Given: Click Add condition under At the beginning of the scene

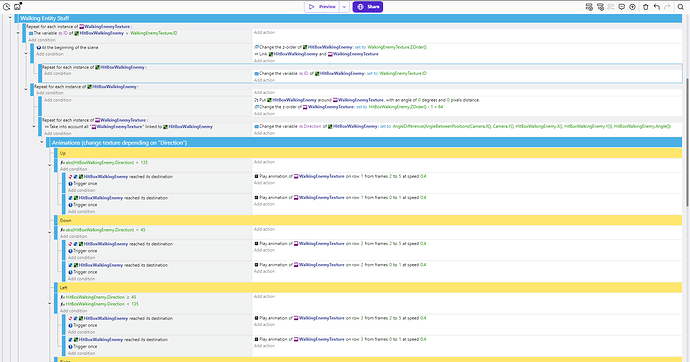Looking at the screenshot, I should [x=50, y=54].
